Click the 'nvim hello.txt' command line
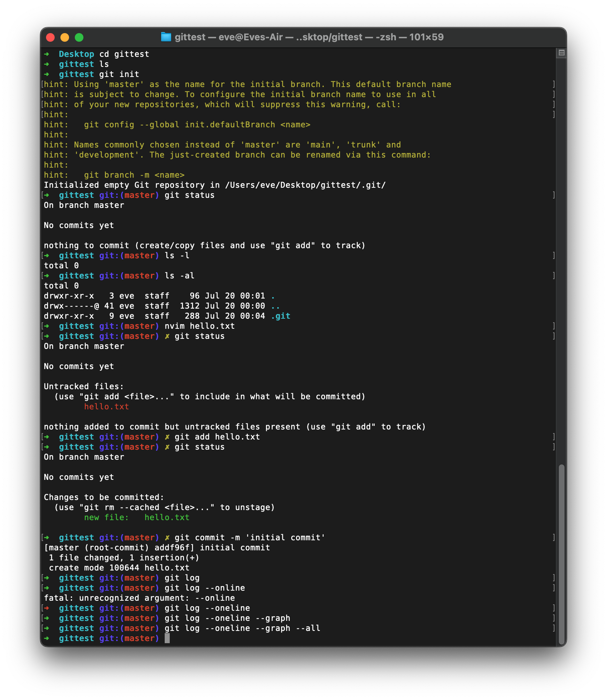 point(200,326)
